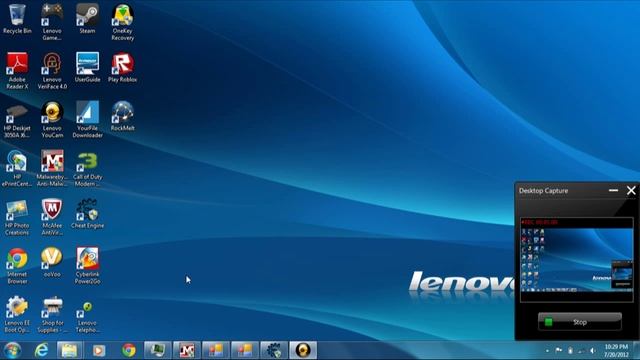Click the battery power tray icon
Image resolution: width=640 pixels, height=360 pixels.
(570, 350)
